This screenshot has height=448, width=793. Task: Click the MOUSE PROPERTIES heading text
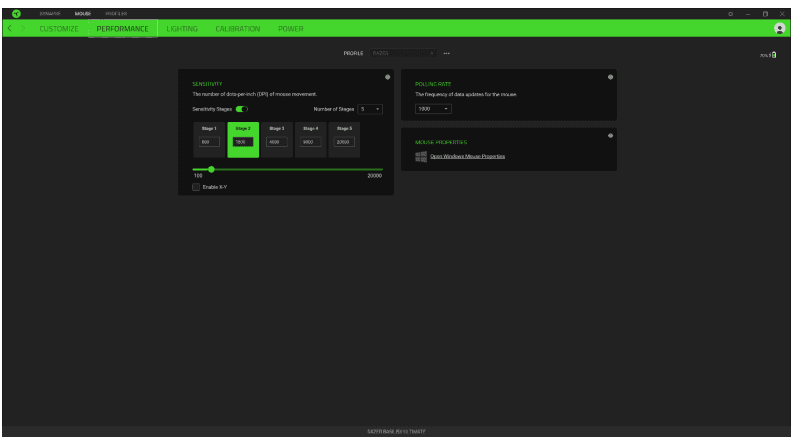pyautogui.click(x=441, y=142)
